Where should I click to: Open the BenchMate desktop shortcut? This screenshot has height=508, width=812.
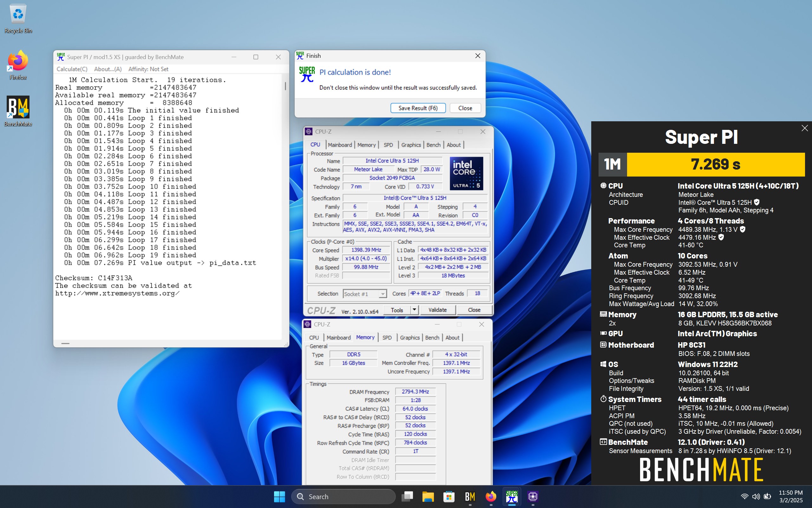[x=18, y=111]
